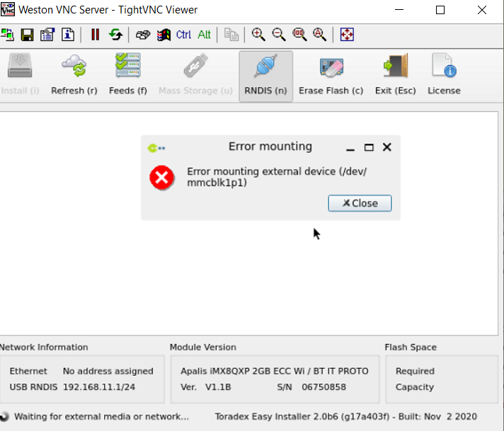Save connection using the floppy disk icon
The height and width of the screenshot is (431, 504).
click(27, 35)
